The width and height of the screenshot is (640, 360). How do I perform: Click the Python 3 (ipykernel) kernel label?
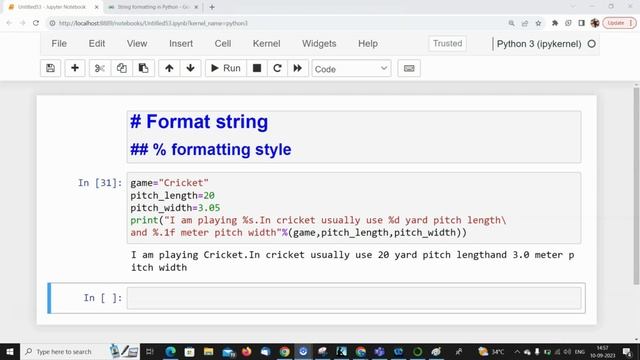pyautogui.click(x=539, y=44)
